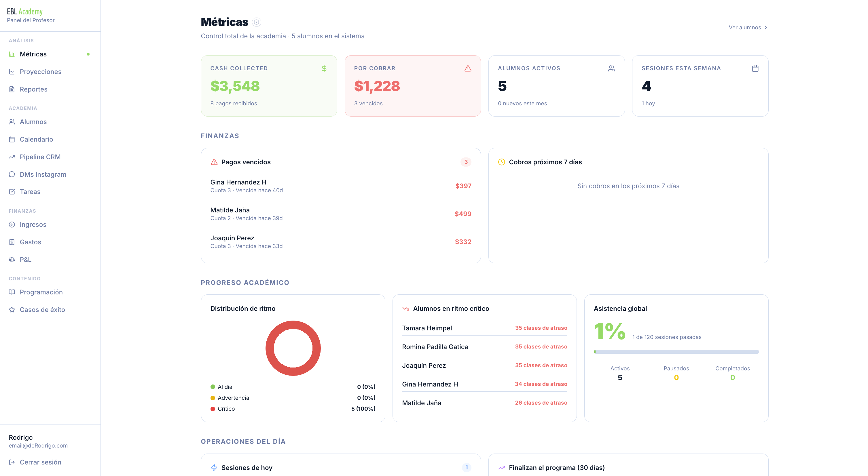Click the Asistencia global progress bar

tap(676, 352)
